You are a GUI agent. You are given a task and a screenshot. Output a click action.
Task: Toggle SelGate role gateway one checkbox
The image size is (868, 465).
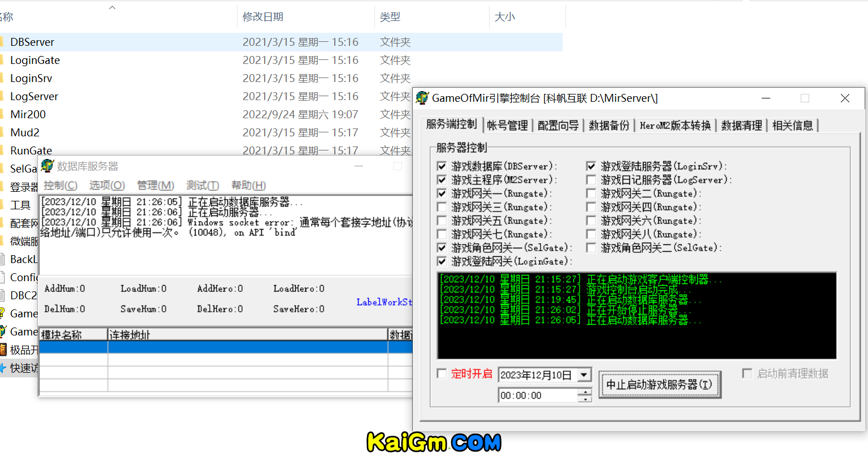pyautogui.click(x=442, y=248)
